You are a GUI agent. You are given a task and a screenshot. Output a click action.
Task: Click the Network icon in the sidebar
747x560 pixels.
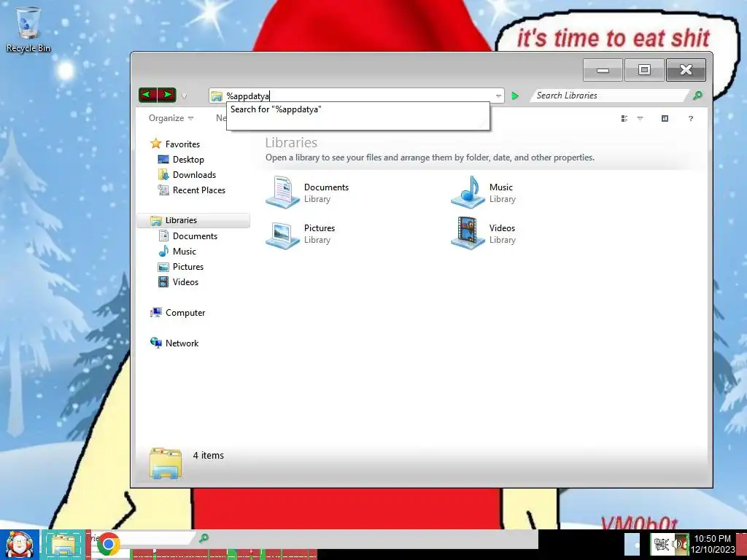coord(156,343)
